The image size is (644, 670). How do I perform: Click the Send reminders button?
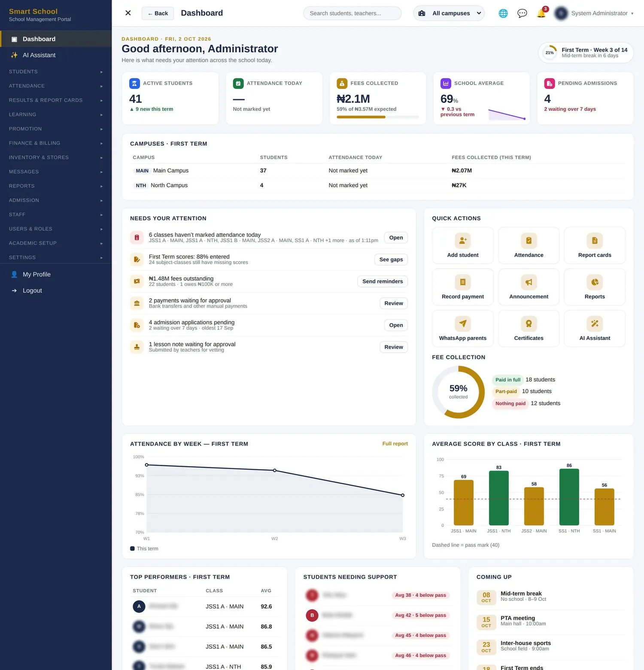point(383,282)
